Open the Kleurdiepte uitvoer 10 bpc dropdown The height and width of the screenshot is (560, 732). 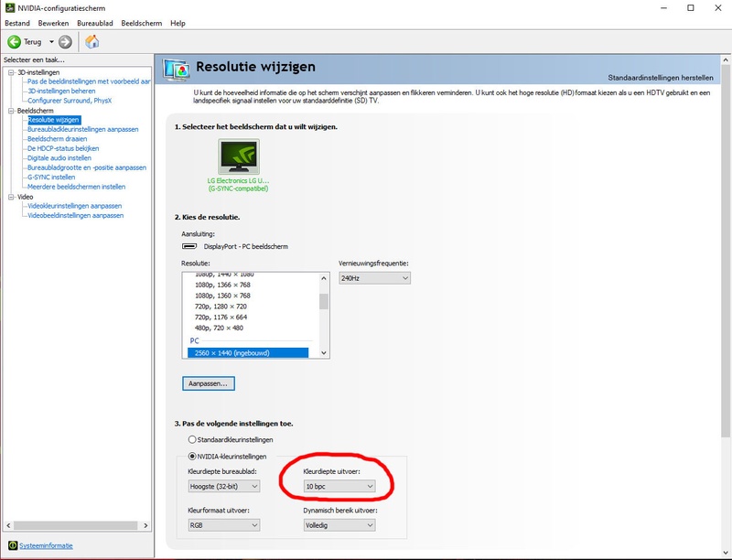[339, 486]
